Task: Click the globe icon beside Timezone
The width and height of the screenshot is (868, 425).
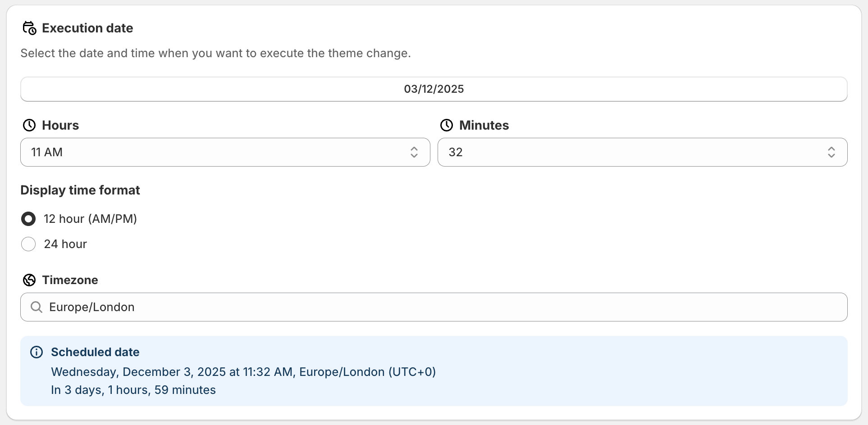Action: click(29, 280)
